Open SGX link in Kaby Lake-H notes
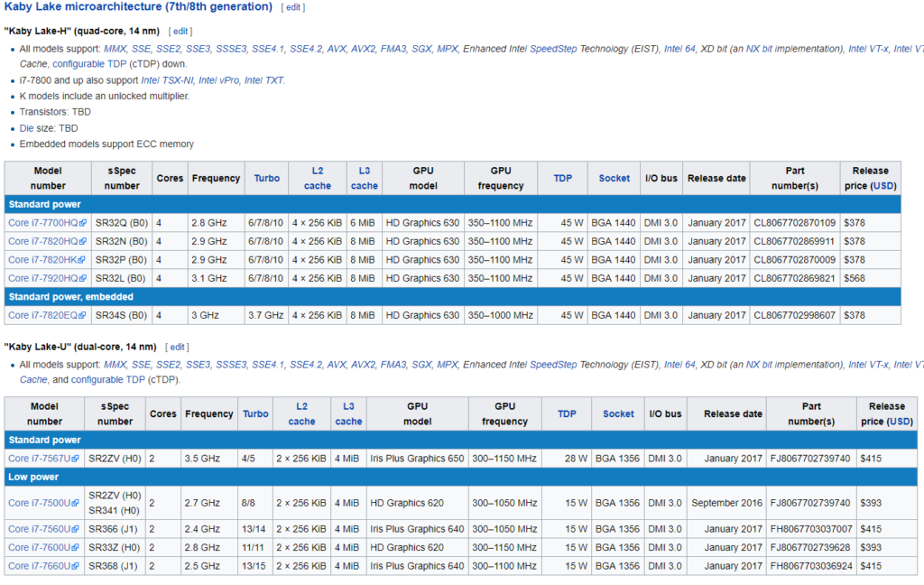This screenshot has height=585, width=924. [421, 49]
